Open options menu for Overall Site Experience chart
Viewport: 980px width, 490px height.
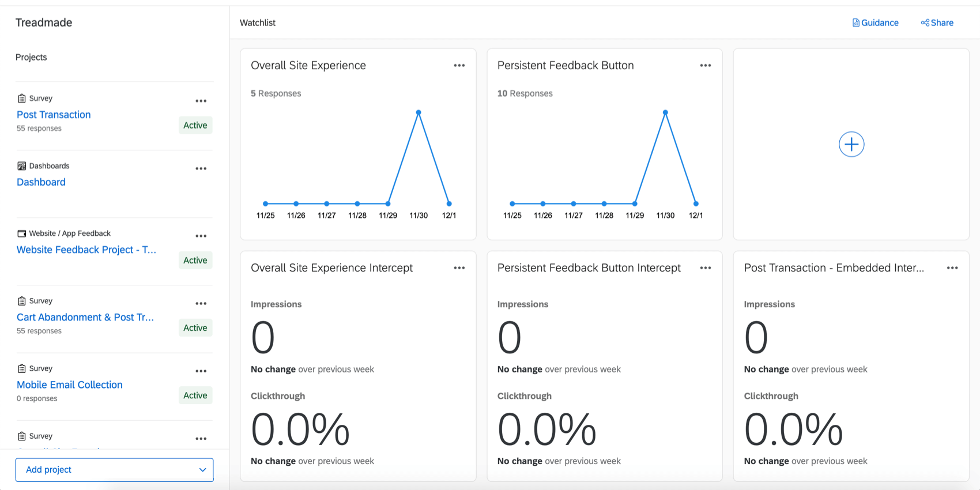[459, 66]
